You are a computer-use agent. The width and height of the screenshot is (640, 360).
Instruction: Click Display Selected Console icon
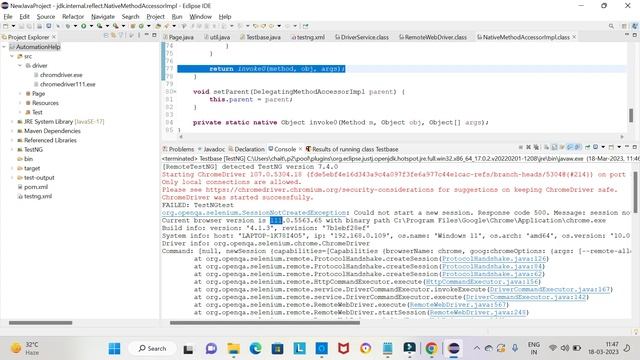click(x=596, y=147)
